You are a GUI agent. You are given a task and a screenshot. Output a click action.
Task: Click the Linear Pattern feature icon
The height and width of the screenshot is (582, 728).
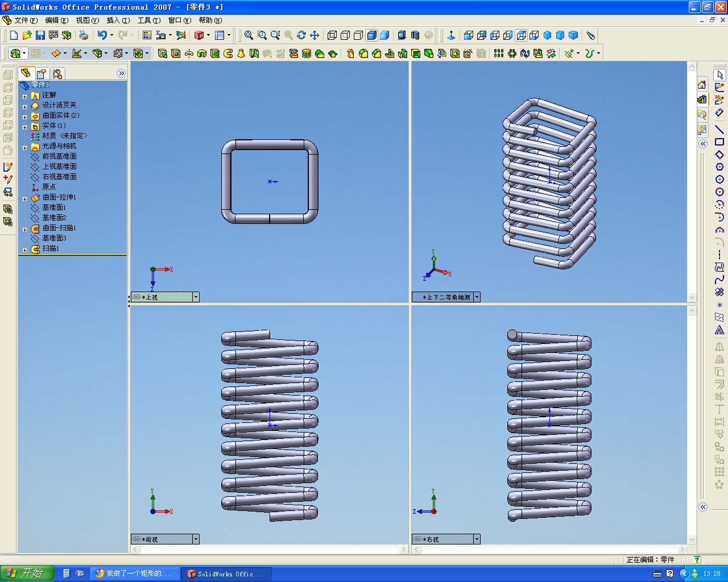point(499,53)
